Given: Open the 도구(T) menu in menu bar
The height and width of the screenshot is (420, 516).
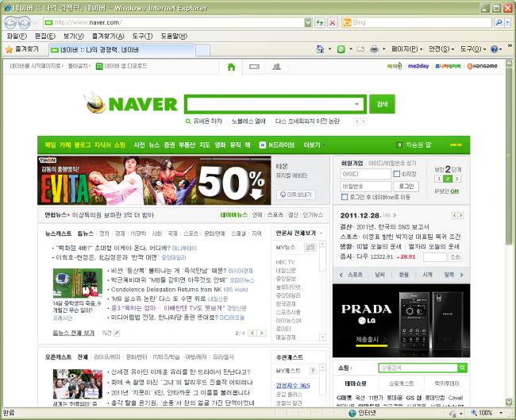Looking at the screenshot, I should [143, 37].
